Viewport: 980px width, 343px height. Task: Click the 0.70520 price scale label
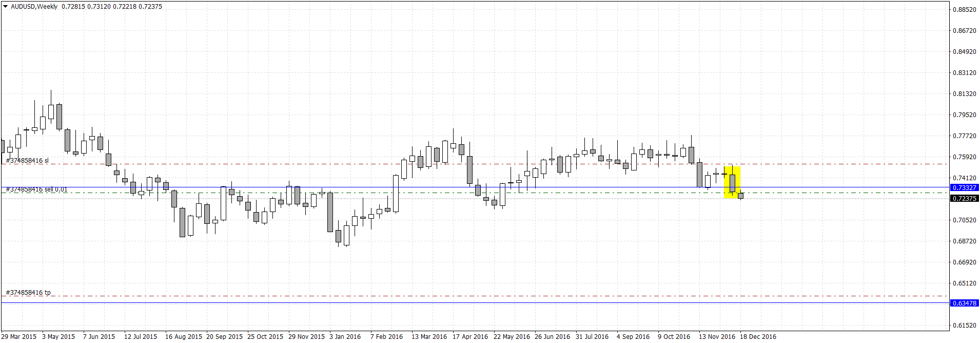[965, 220]
